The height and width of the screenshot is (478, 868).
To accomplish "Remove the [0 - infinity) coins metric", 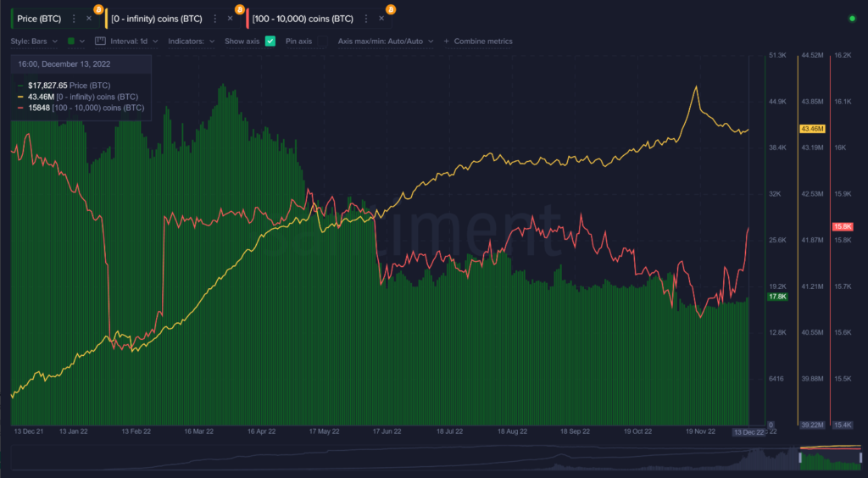I will [x=230, y=18].
